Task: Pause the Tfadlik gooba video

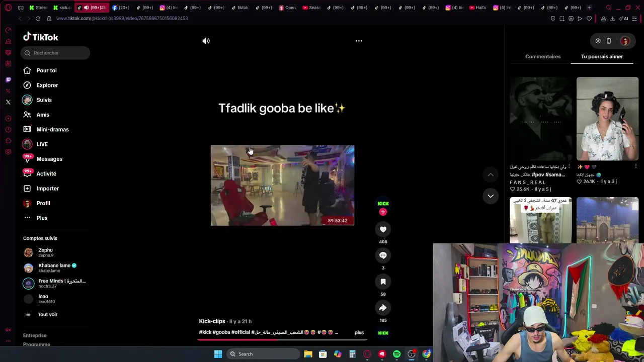Action: click(282, 186)
